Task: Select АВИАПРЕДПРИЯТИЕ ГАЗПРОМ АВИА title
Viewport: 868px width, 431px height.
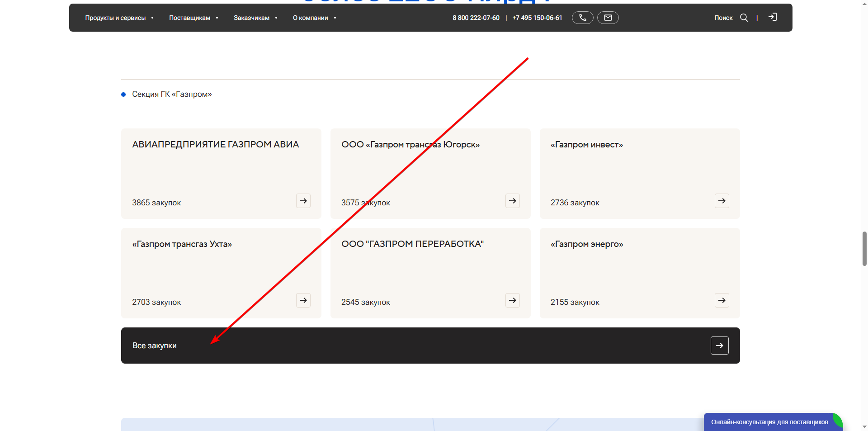Action: (x=216, y=144)
